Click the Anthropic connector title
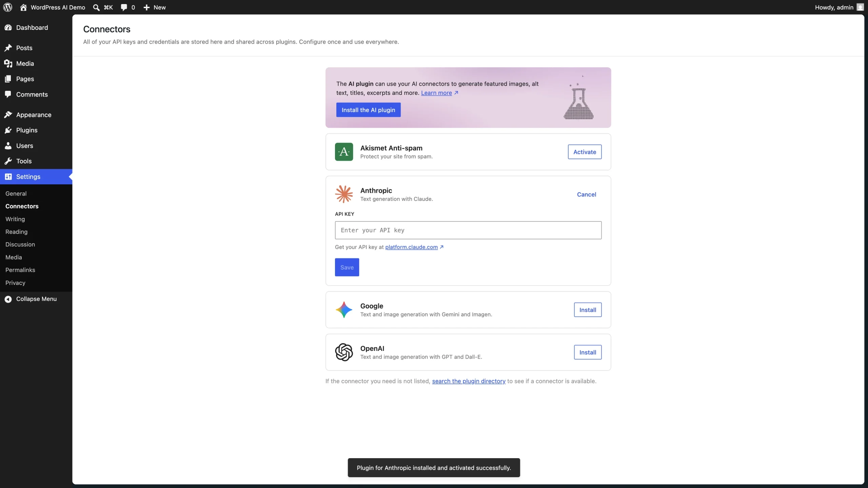 coord(376,190)
